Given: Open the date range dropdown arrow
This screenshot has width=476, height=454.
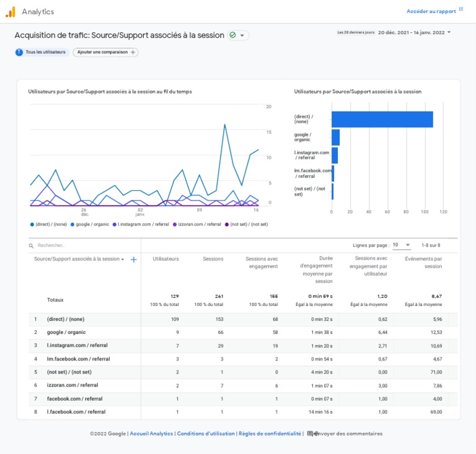Looking at the screenshot, I should 449,32.
